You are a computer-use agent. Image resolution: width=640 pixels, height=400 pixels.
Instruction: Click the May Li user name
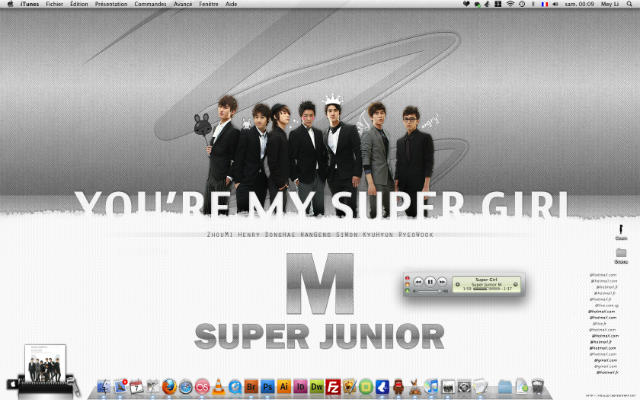pyautogui.click(x=610, y=4)
